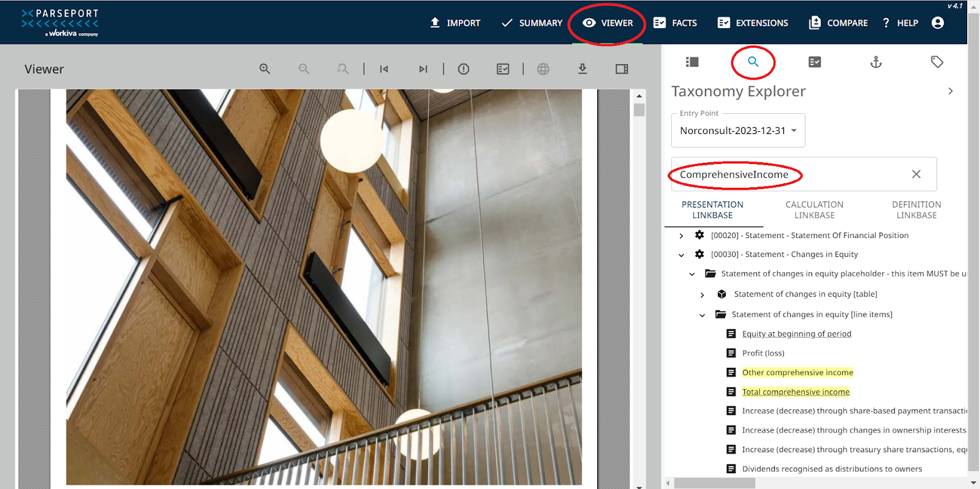Image resolution: width=980 pixels, height=489 pixels.
Task: Open the anchor icon panel
Action: click(x=876, y=62)
